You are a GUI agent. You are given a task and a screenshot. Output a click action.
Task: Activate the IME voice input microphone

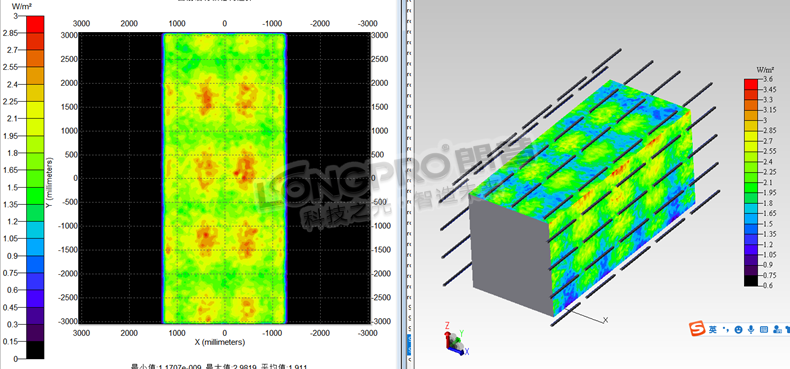pos(751,330)
